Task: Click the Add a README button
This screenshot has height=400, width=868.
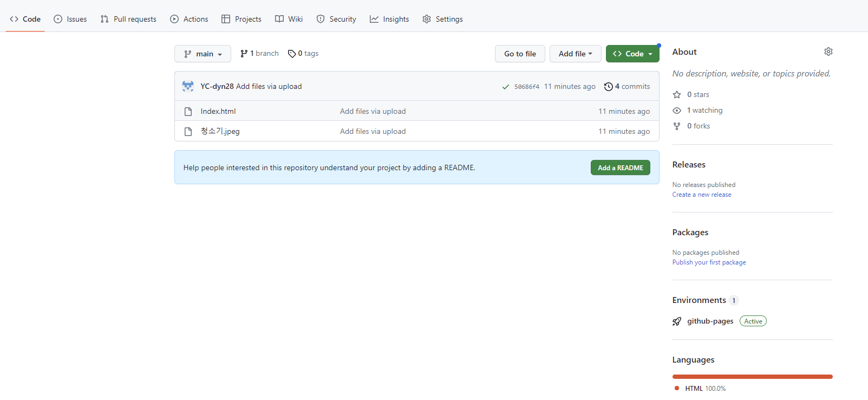Action: (621, 167)
